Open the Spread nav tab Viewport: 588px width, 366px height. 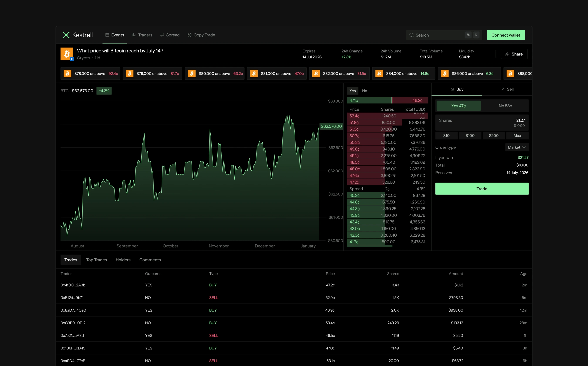pos(170,35)
